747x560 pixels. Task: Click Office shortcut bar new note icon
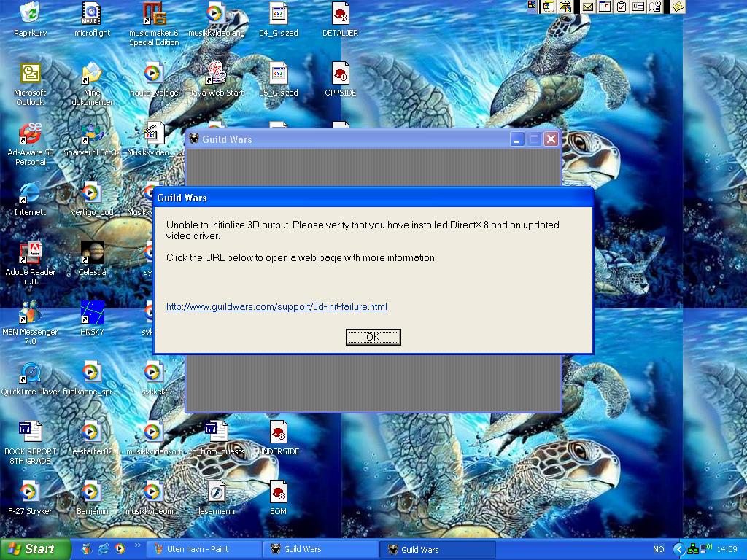click(678, 6)
